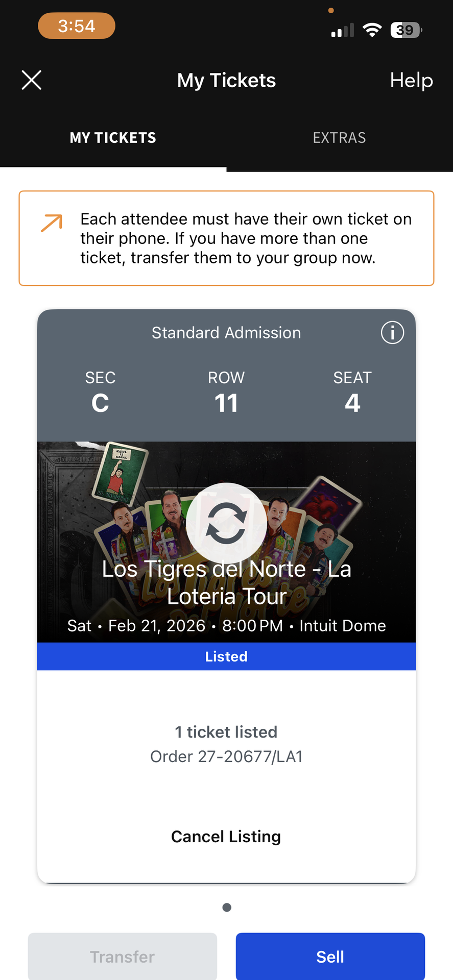Image resolution: width=453 pixels, height=980 pixels.
Task: Tap the orange arrow transfer notice icon
Action: point(52,223)
